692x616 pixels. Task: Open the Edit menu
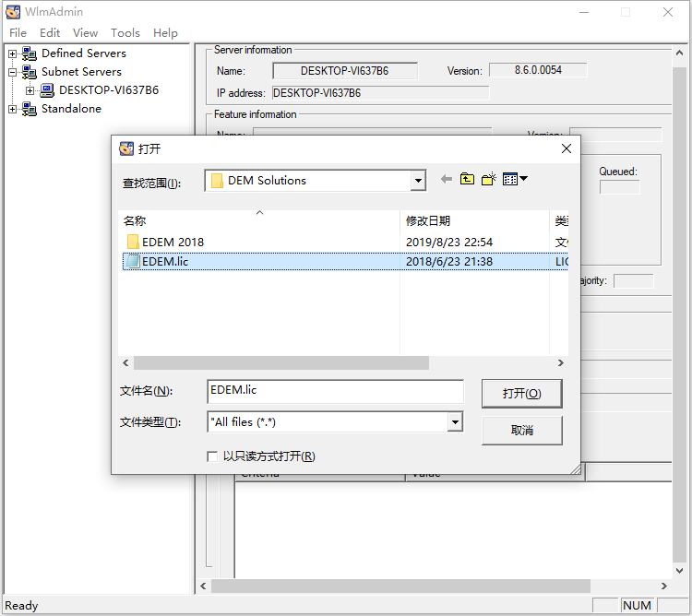(x=50, y=33)
